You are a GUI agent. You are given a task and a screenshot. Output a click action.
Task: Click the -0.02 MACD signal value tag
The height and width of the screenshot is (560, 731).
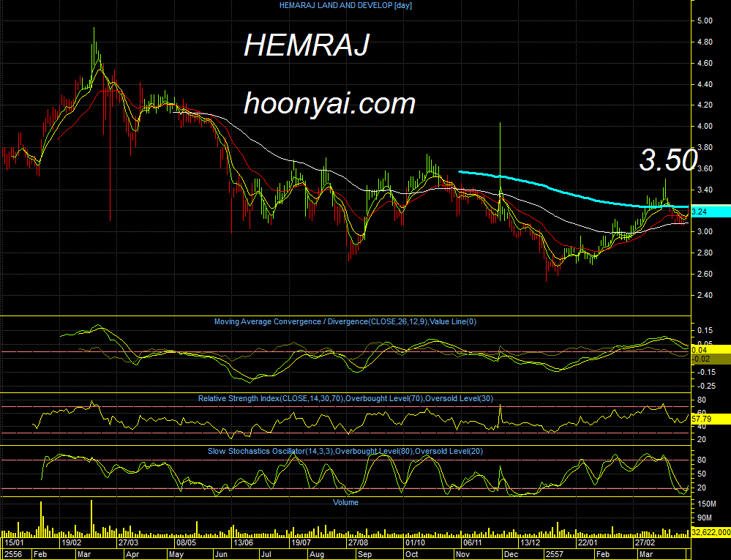tap(711, 359)
